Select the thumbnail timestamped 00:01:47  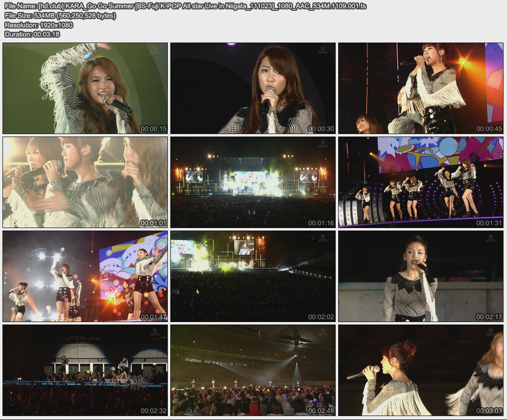coord(85,276)
